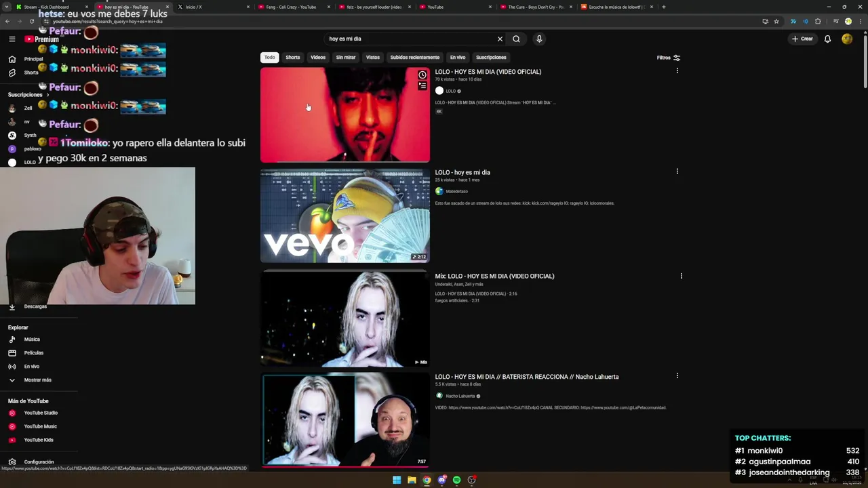Open the BATERISTA REACCIONA video thumbnail
Viewport: 868px width, 488px height.
(345, 420)
